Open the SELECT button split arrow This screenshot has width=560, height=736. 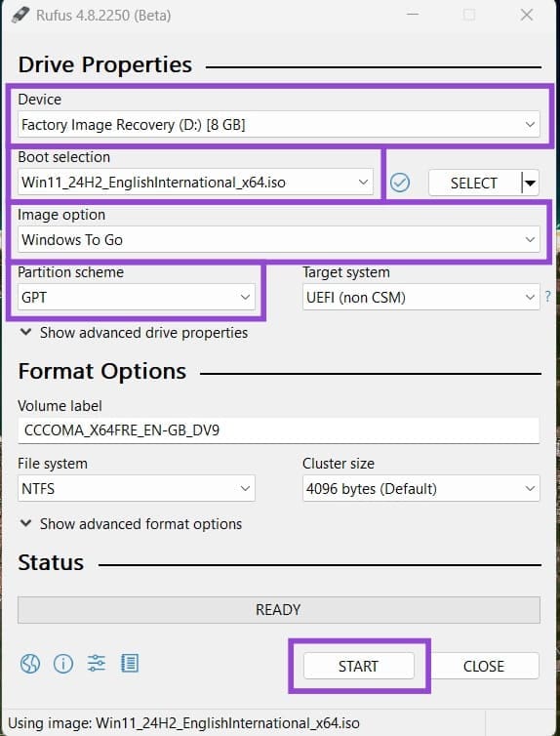click(x=531, y=183)
